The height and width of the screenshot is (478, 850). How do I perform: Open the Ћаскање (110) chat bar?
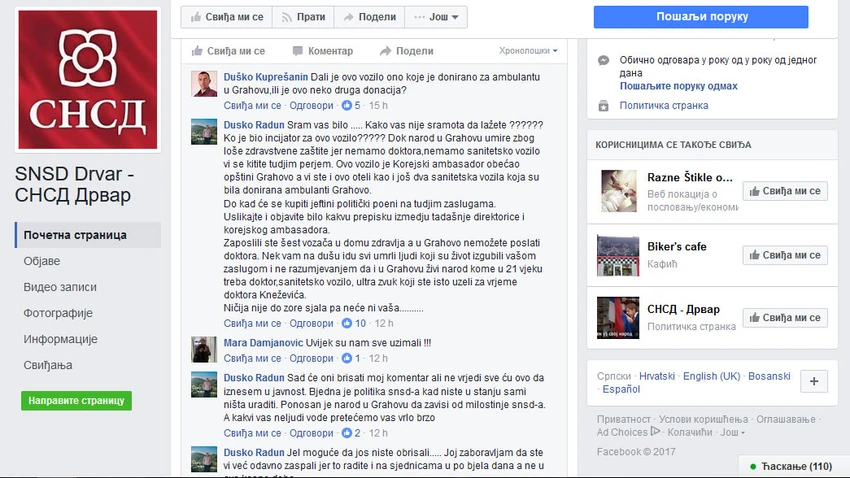[x=791, y=466]
